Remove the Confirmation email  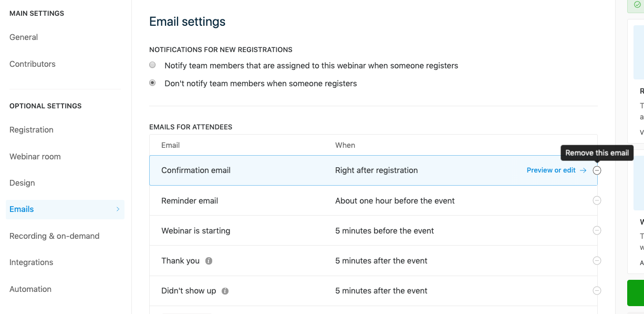pos(597,170)
